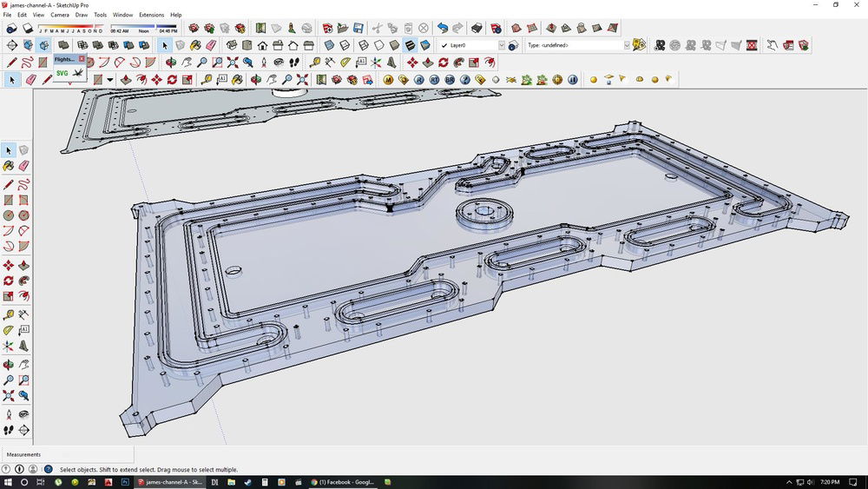Open the Extensions menu
The width and height of the screenshot is (868, 489).
(x=151, y=15)
